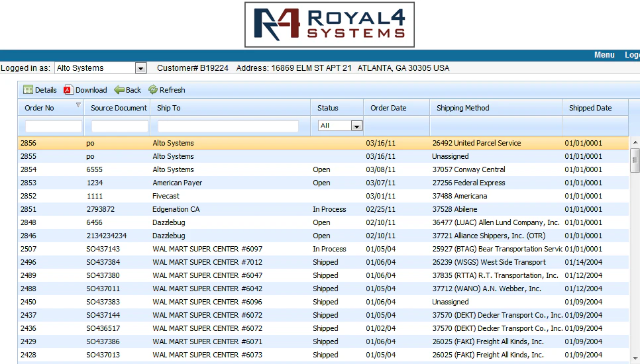
Task: Click order date 03/01/11
Action: tap(380, 196)
